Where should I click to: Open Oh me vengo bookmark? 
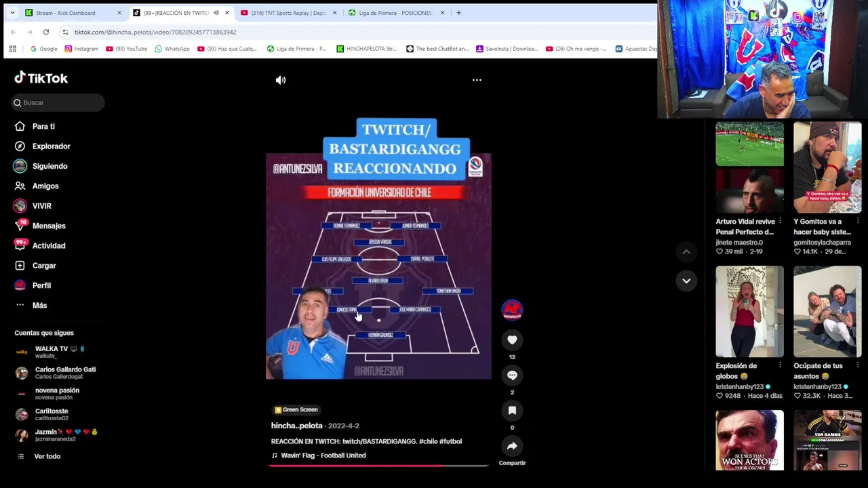pos(576,49)
